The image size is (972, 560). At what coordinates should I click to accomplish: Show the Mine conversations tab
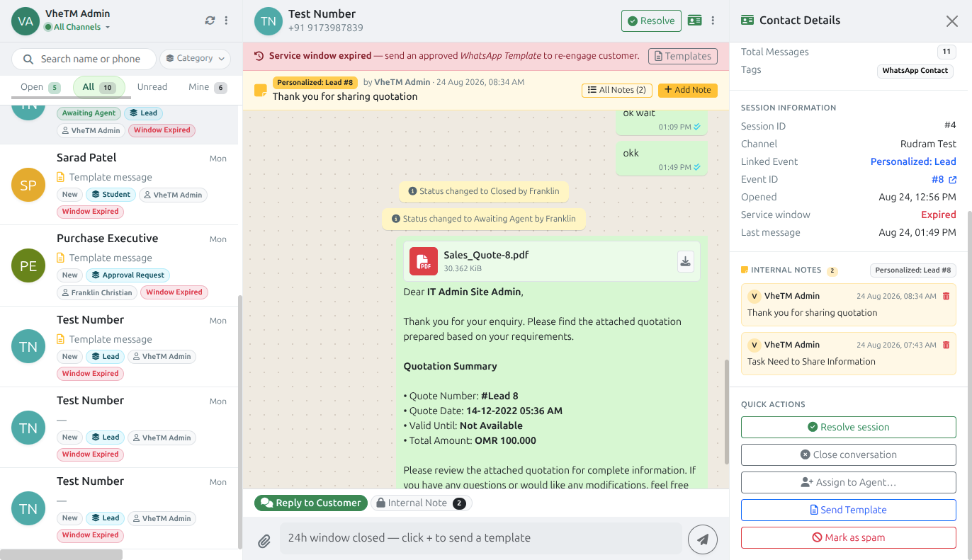pyautogui.click(x=208, y=87)
